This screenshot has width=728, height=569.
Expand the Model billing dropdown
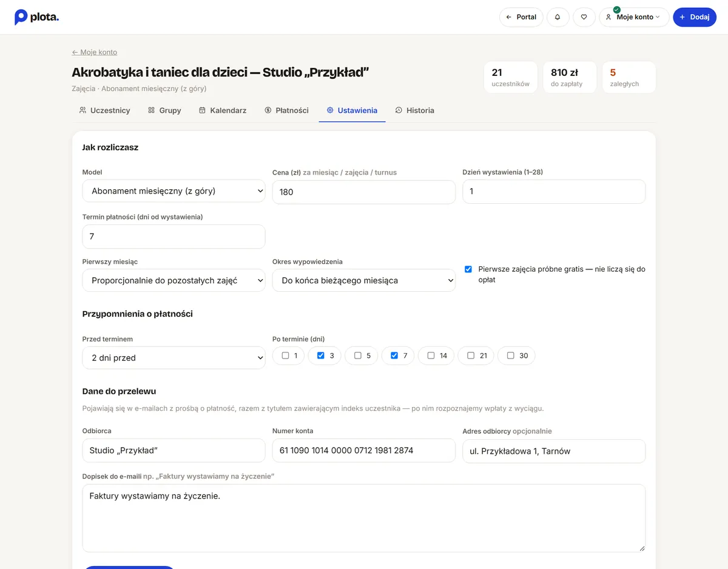point(174,191)
